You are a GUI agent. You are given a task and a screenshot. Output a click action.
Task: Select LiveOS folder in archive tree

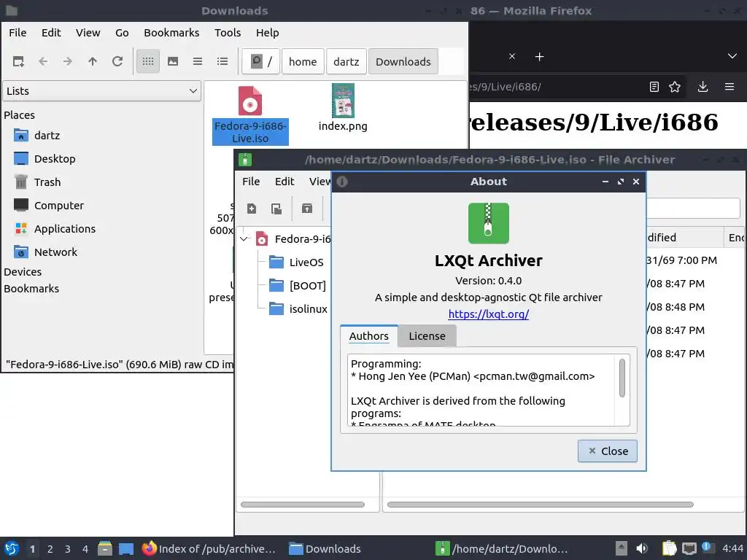tap(296, 262)
